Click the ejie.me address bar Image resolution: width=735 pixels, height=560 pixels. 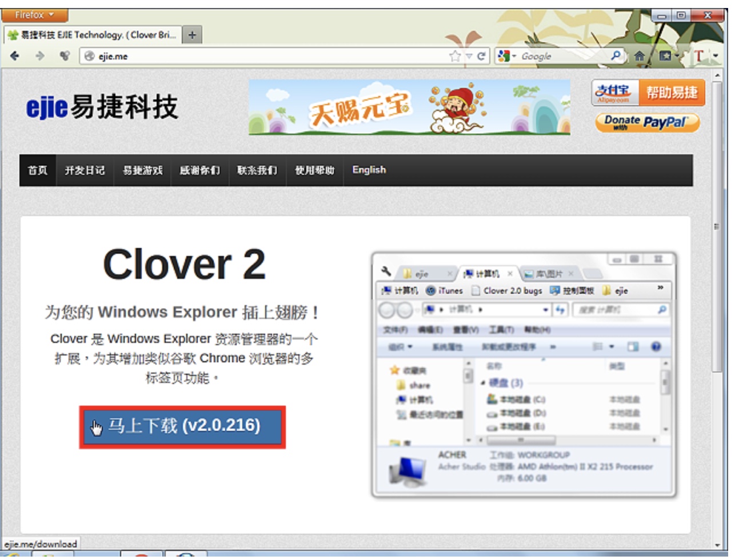[x=263, y=56]
